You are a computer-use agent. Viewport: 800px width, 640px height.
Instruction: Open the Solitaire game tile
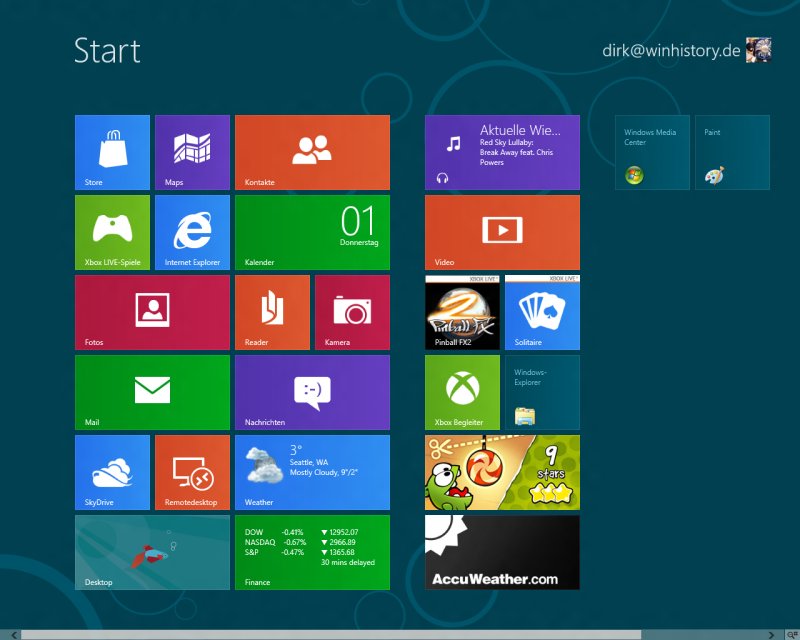(542, 312)
